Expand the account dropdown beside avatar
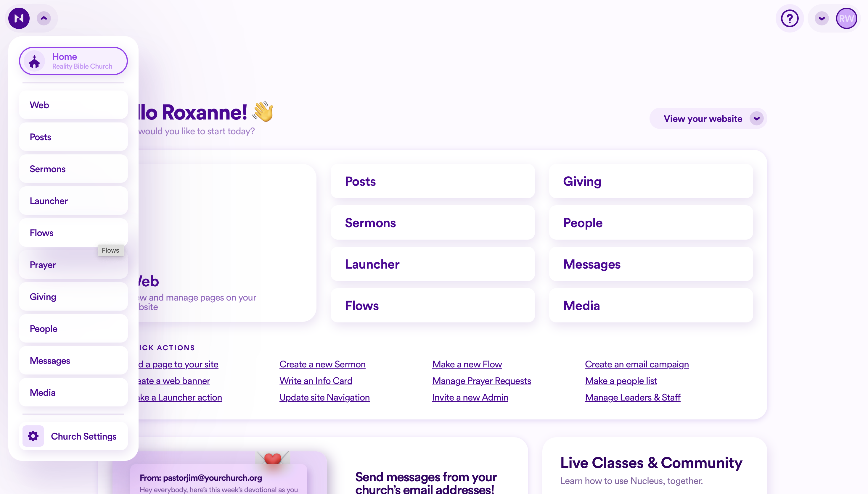Screen dimensions: 868x494 click(x=822, y=18)
